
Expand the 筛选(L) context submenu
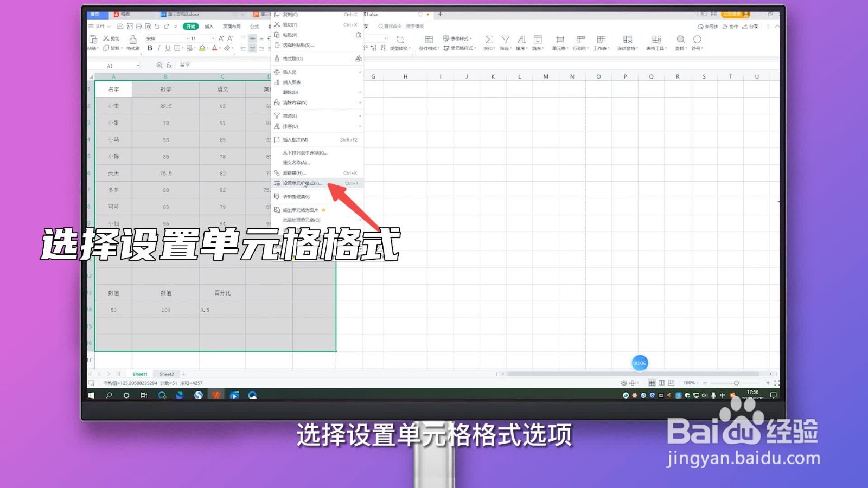[317, 116]
